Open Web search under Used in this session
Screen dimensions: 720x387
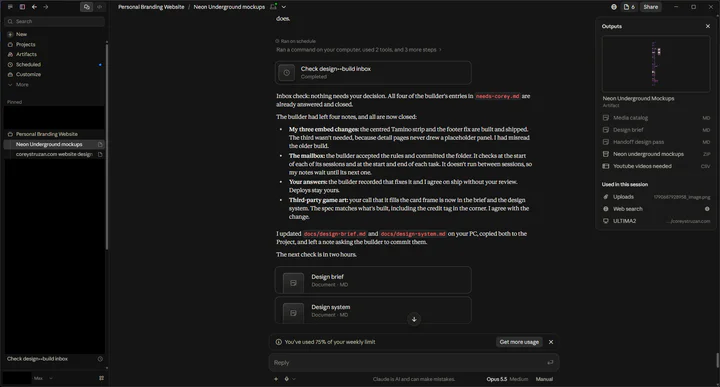[656, 209]
